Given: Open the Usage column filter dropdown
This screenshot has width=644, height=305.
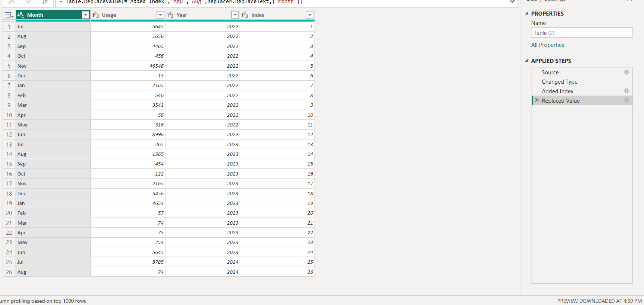Looking at the screenshot, I should pos(160,15).
